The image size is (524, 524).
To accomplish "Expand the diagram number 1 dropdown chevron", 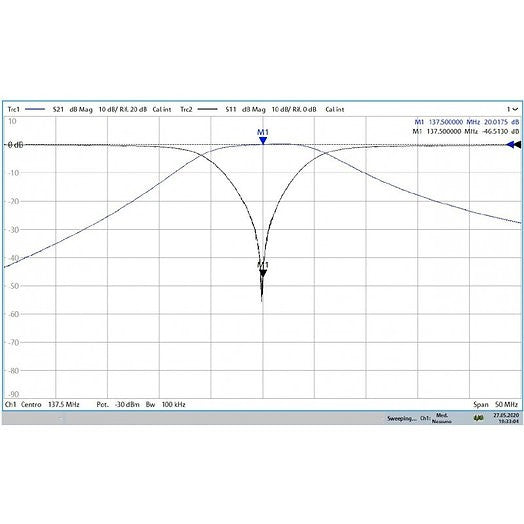I will [x=515, y=109].
